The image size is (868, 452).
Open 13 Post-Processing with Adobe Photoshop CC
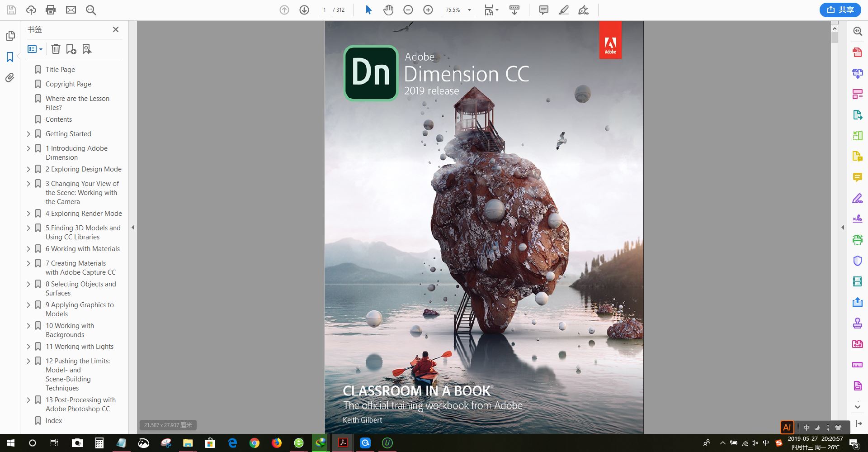click(80, 404)
